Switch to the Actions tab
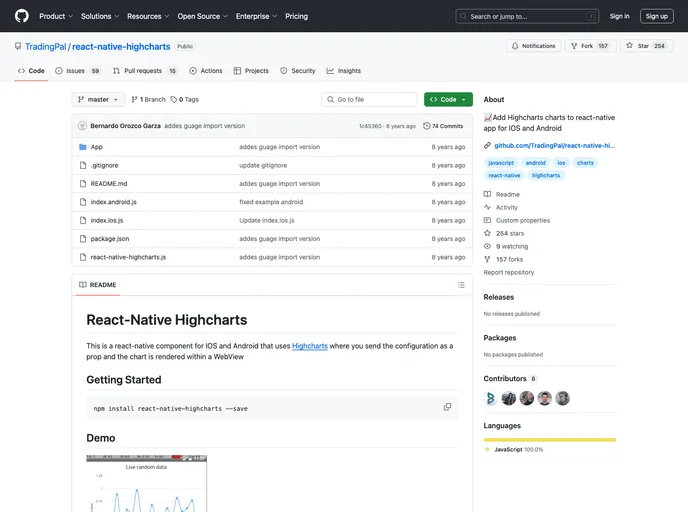The height and width of the screenshot is (512, 688). pyautogui.click(x=206, y=71)
